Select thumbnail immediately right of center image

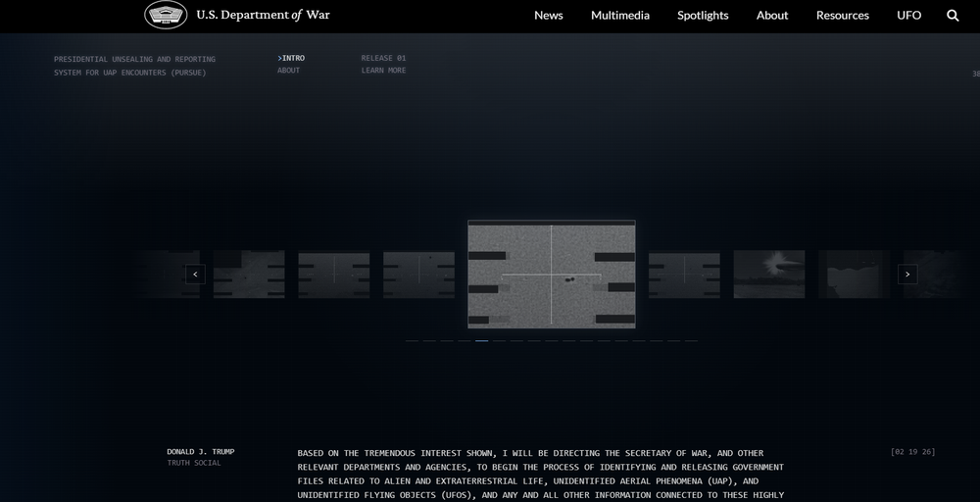684,275
